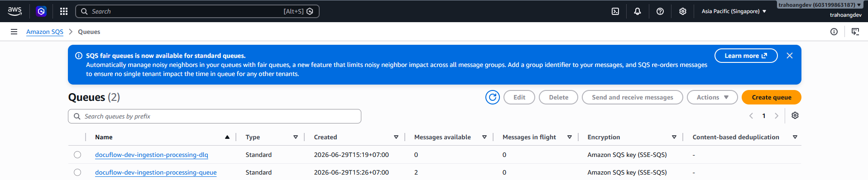The height and width of the screenshot is (180, 868).
Task: Click created date 2026-06-29T15:26+07:00
Action: click(x=351, y=172)
